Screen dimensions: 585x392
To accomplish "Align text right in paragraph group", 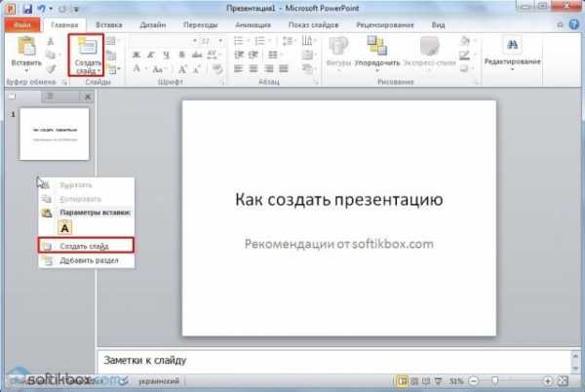I will (x=269, y=68).
